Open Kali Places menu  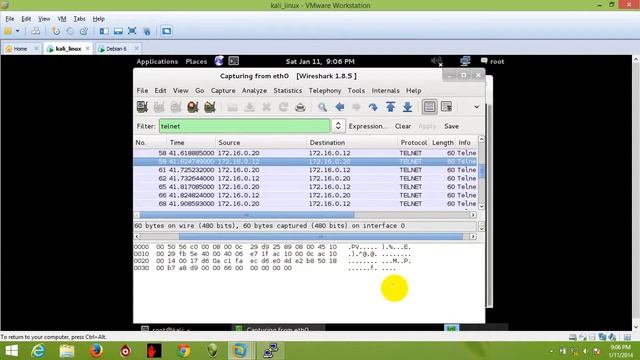click(196, 62)
